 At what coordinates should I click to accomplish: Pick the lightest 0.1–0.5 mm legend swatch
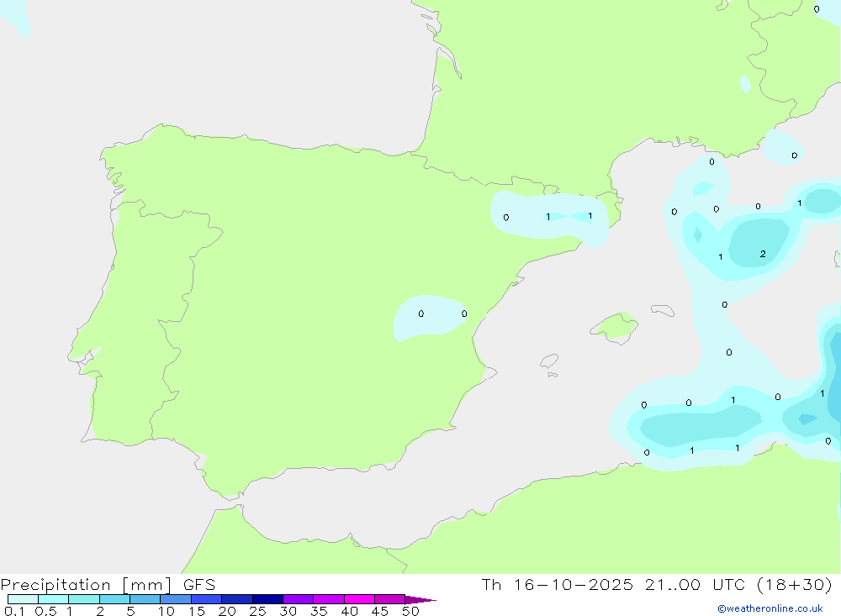click(x=23, y=599)
